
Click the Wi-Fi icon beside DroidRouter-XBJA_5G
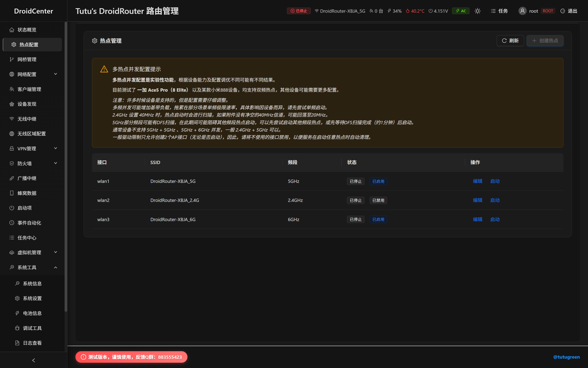coord(317,11)
